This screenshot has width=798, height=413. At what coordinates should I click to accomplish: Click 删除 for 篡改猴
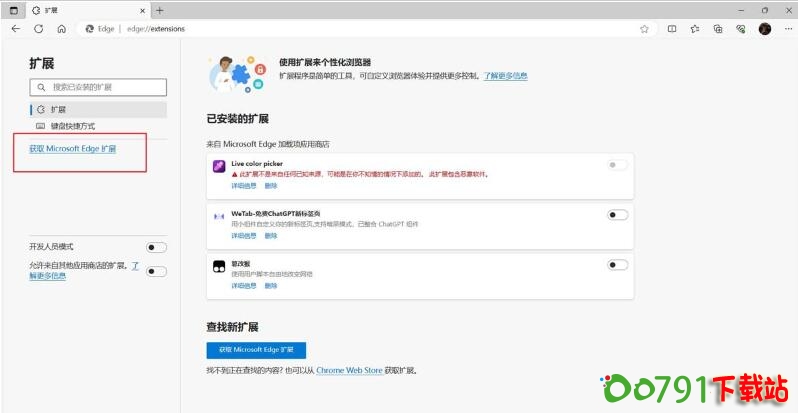coord(271,286)
